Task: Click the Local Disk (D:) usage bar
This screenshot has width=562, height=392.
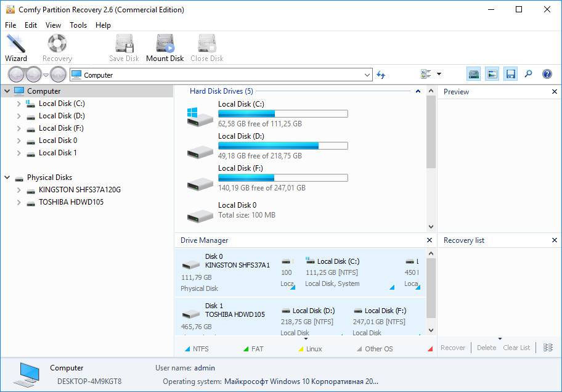Action: tap(283, 145)
